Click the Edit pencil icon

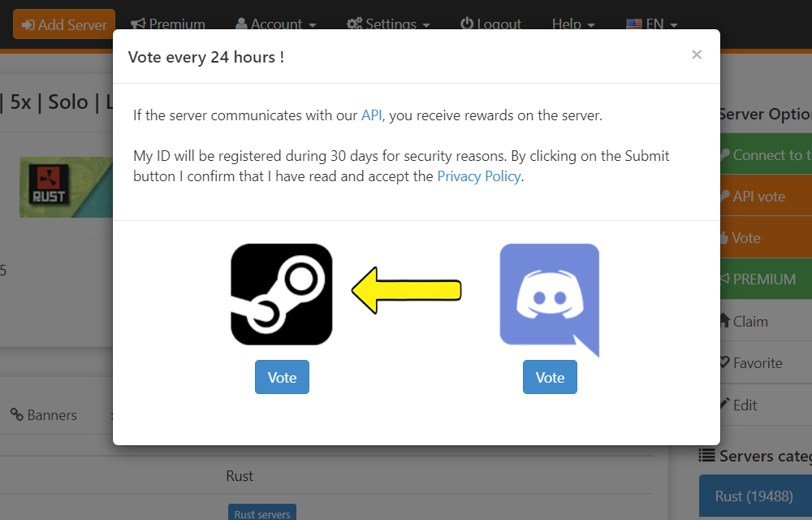[x=724, y=404]
